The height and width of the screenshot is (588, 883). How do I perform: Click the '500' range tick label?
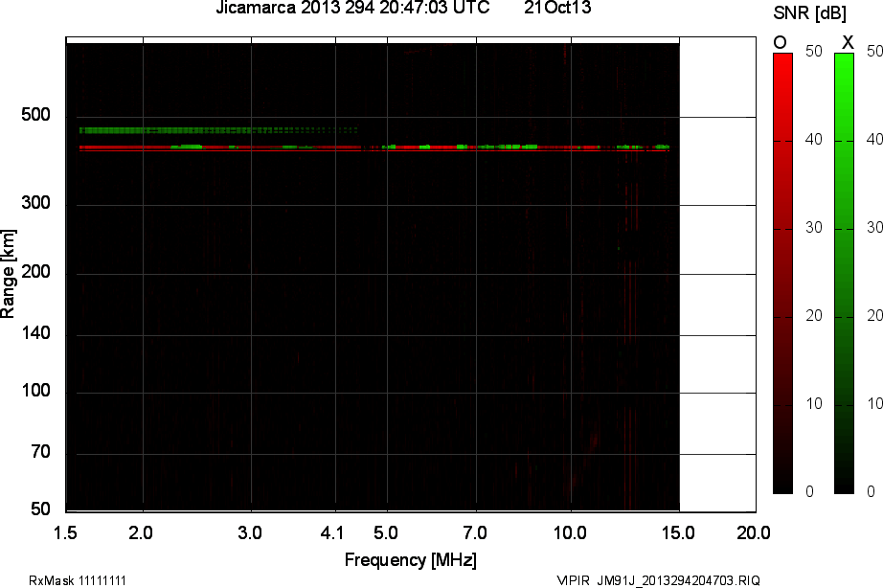click(36, 115)
